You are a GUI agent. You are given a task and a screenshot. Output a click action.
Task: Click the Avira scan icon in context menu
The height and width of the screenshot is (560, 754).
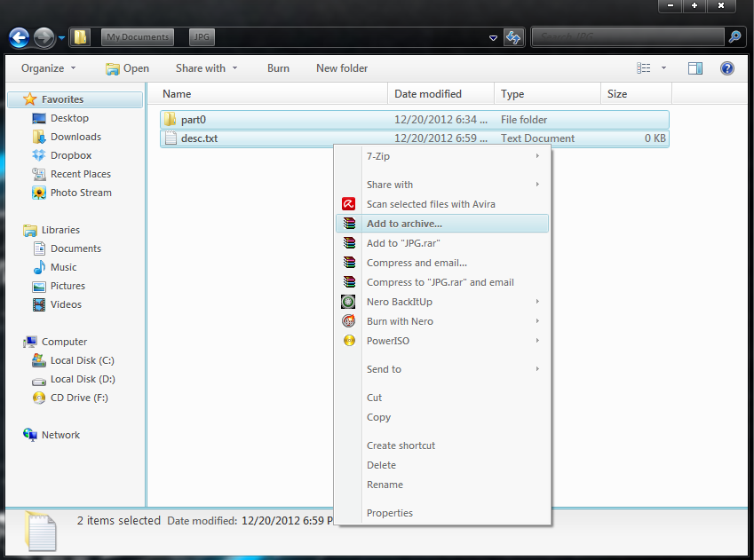349,204
